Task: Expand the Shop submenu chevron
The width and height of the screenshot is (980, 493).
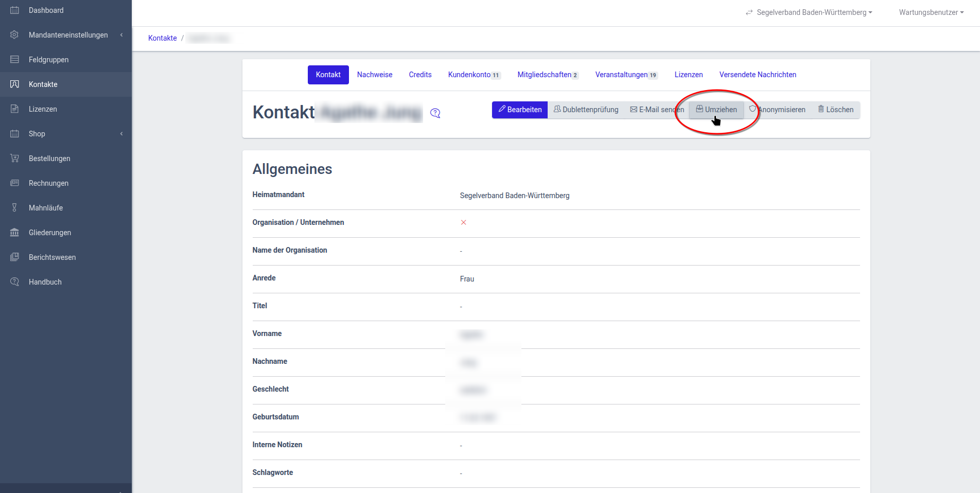Action: 121,134
